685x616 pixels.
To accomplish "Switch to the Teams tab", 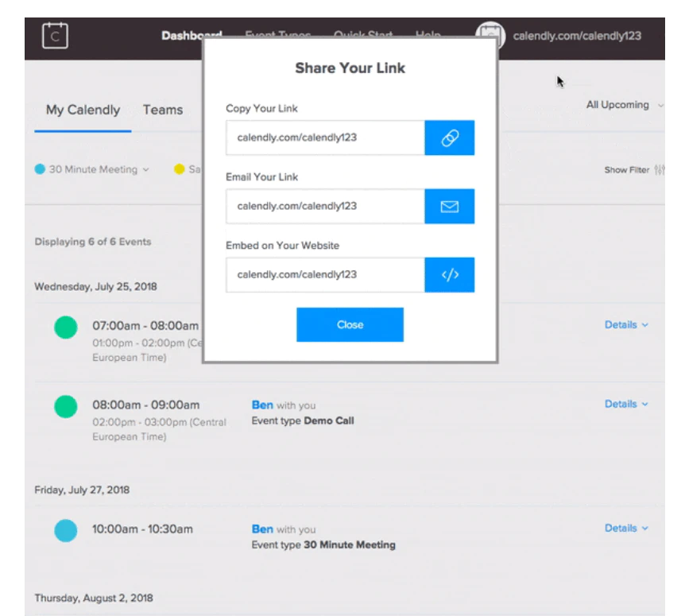I will pyautogui.click(x=162, y=110).
